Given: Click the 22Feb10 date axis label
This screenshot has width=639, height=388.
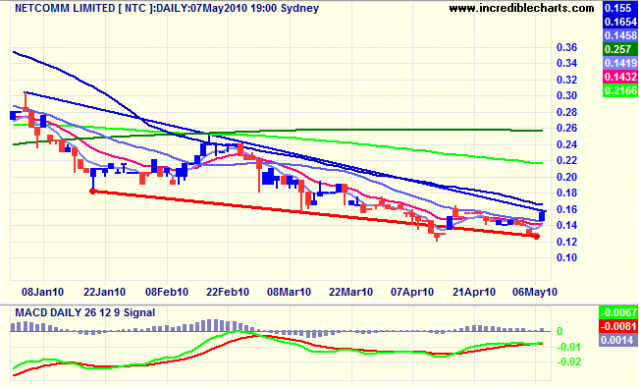Looking at the screenshot, I should (227, 292).
